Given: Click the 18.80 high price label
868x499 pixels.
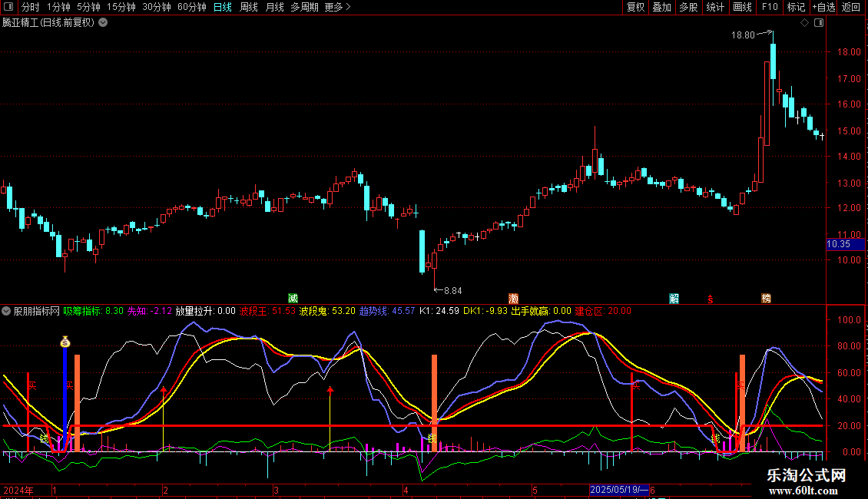Looking at the screenshot, I should click(743, 35).
